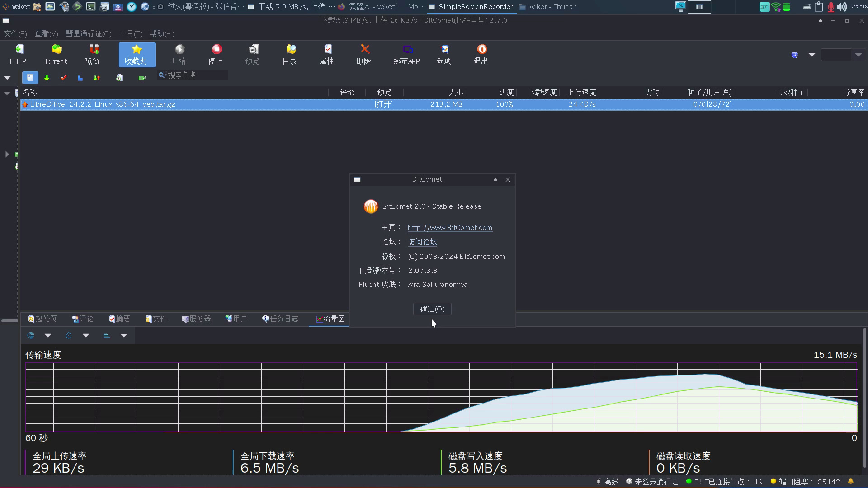Exit BitComet with the 退出 button
The width and height of the screenshot is (868, 488).
point(481,55)
